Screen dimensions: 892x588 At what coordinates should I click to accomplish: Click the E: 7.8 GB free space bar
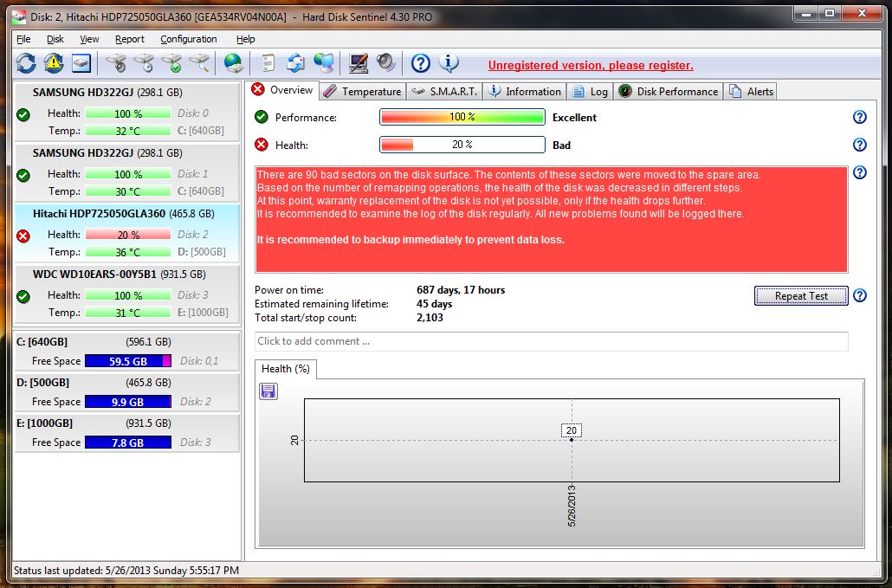[x=128, y=443]
